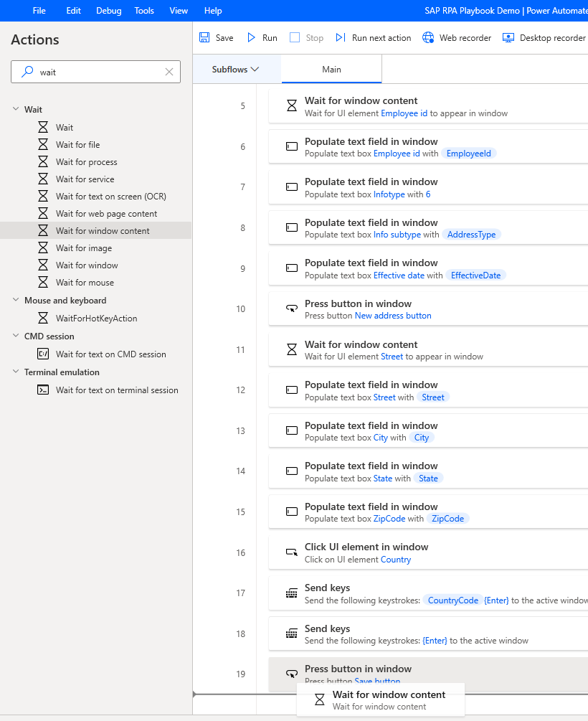
Task: Click keyboard icon of step 18
Action: (x=291, y=633)
